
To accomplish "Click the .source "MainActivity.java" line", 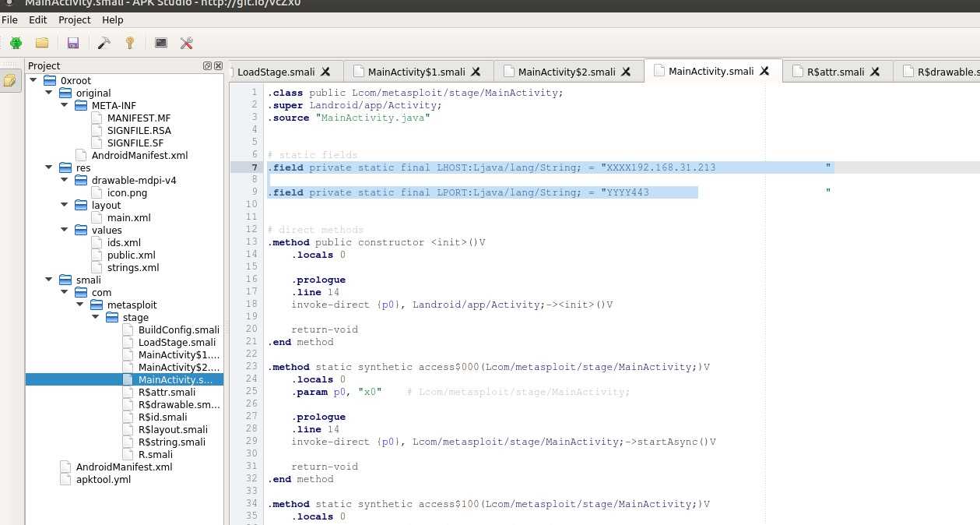I will pyautogui.click(x=349, y=118).
